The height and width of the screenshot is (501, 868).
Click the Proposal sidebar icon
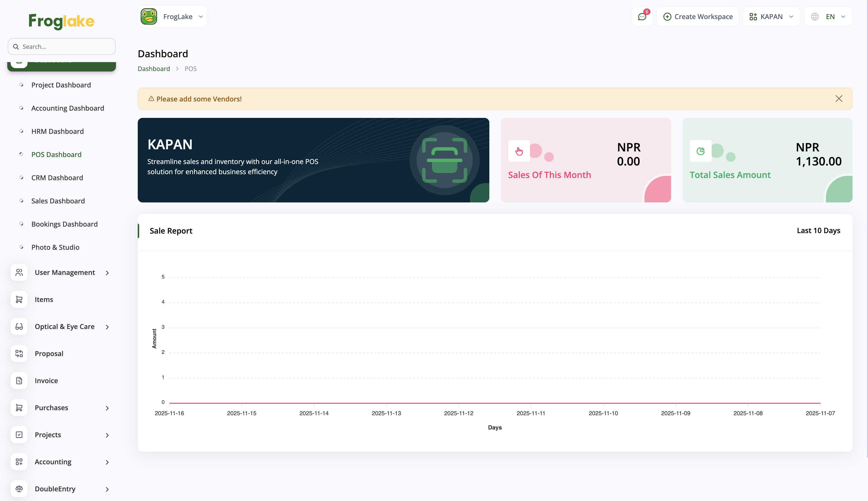click(x=19, y=353)
